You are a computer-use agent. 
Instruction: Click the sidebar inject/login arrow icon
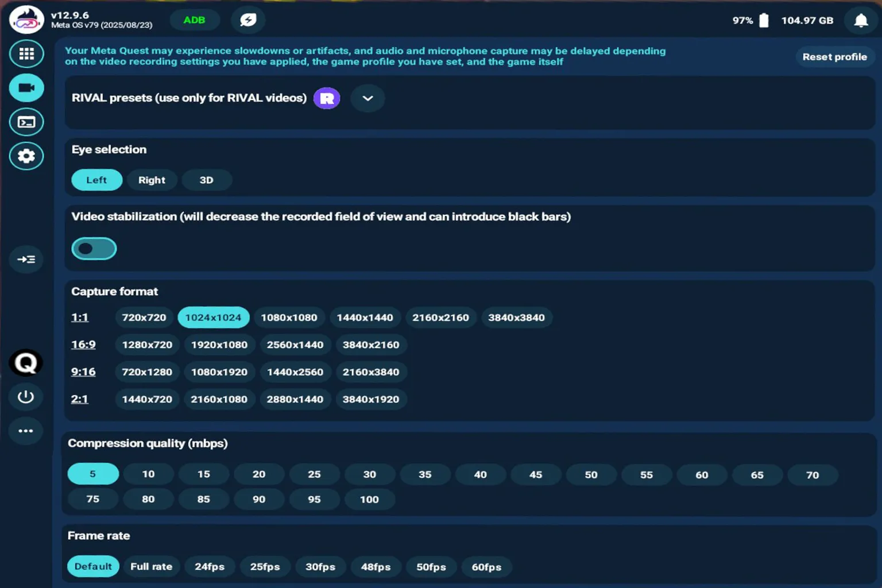pos(26,259)
